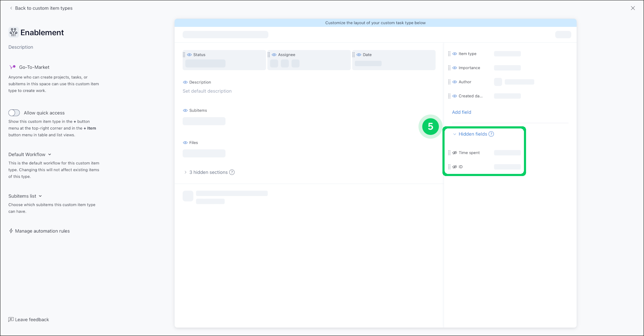Click the drag handle next to Importance
This screenshot has width=644, height=336.
(449, 68)
